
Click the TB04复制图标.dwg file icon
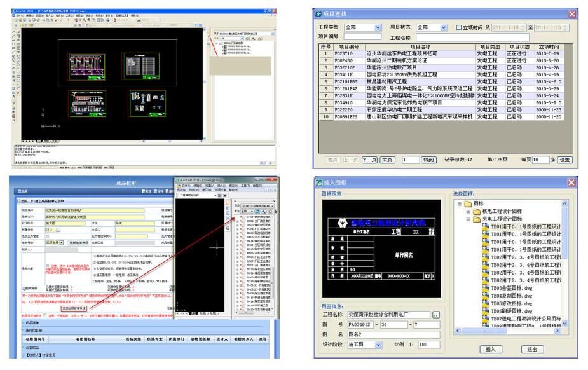[x=486, y=296]
